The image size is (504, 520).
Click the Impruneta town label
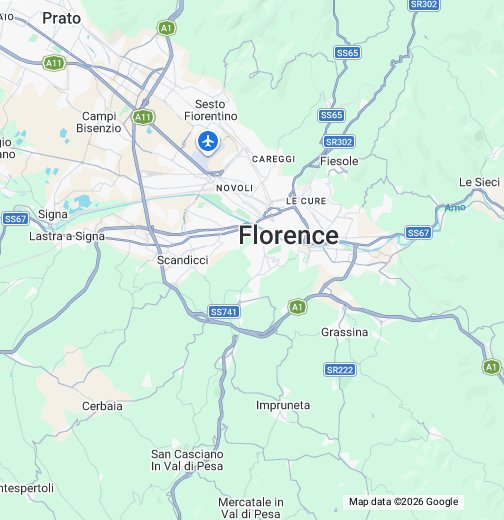pyautogui.click(x=283, y=405)
